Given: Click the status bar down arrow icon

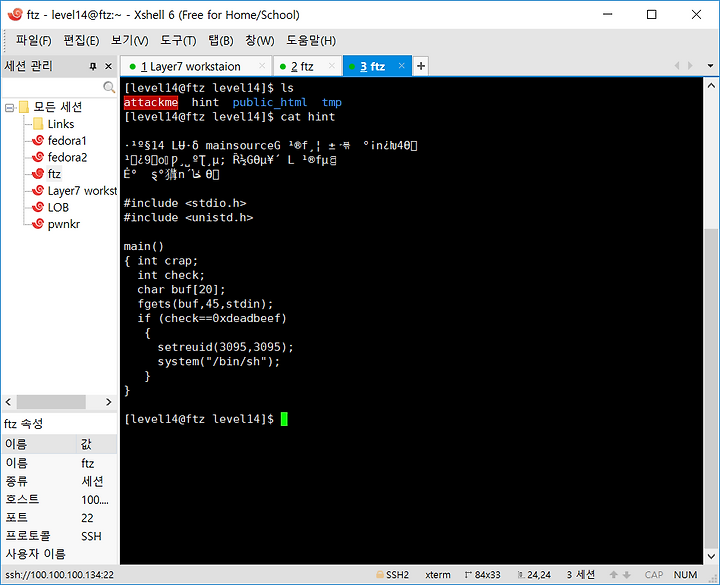Looking at the screenshot, I should [626, 575].
